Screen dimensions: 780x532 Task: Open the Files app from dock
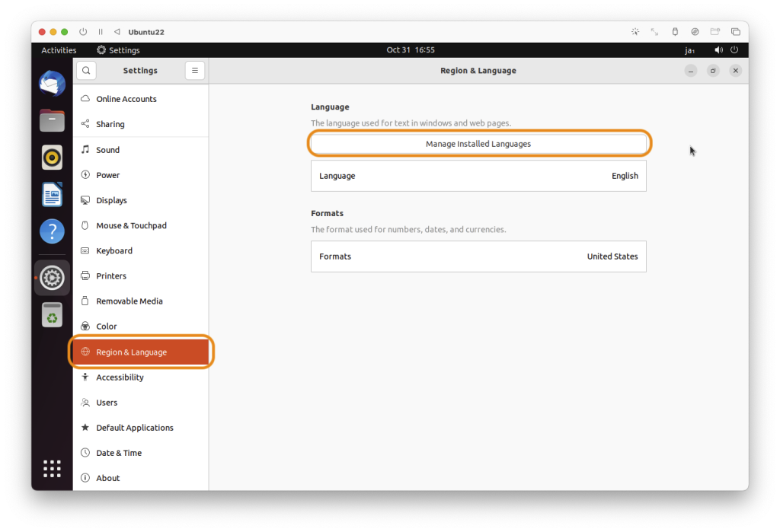(53, 121)
